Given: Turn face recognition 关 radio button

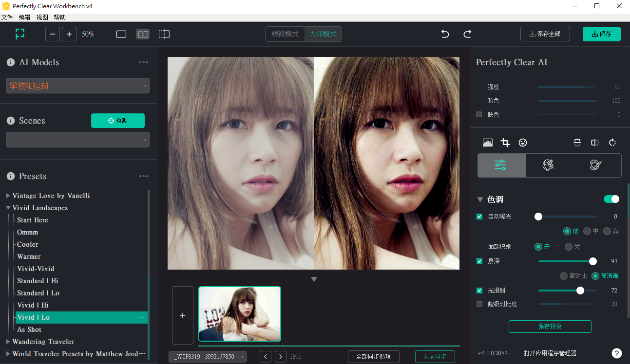Looking at the screenshot, I should click(569, 247).
